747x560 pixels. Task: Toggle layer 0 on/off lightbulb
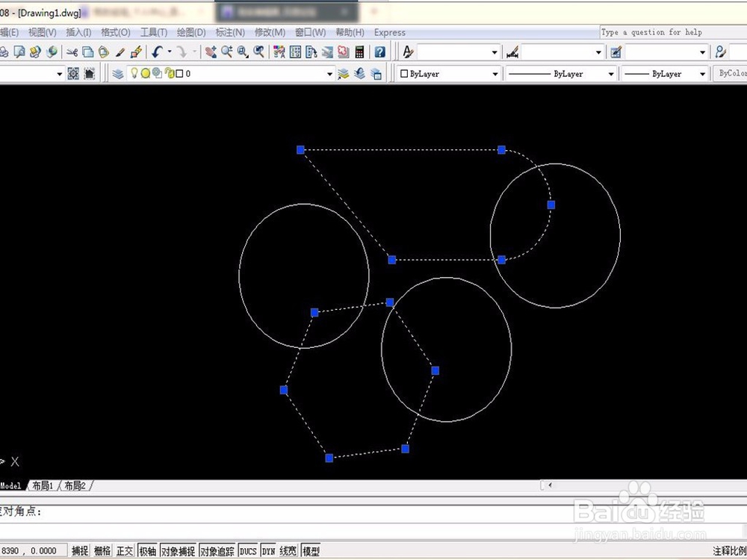[x=134, y=73]
